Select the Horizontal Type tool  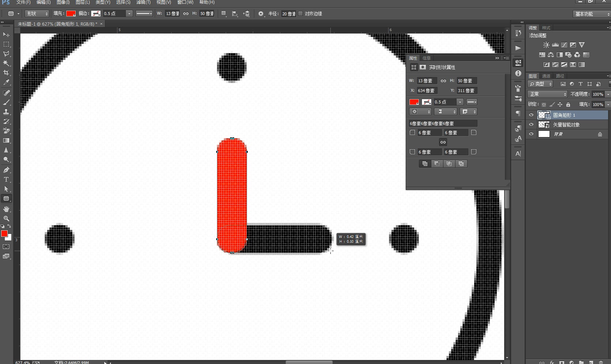click(x=6, y=179)
